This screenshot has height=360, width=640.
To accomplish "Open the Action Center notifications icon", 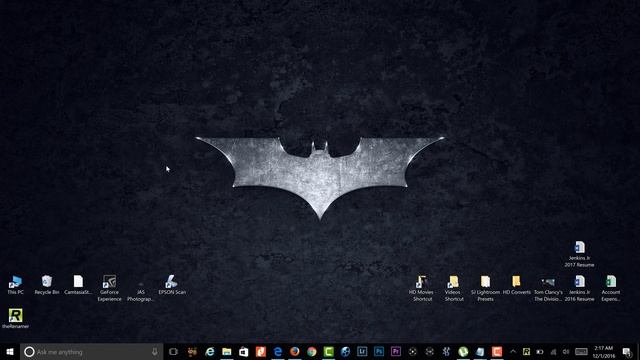I will pos(627,351).
